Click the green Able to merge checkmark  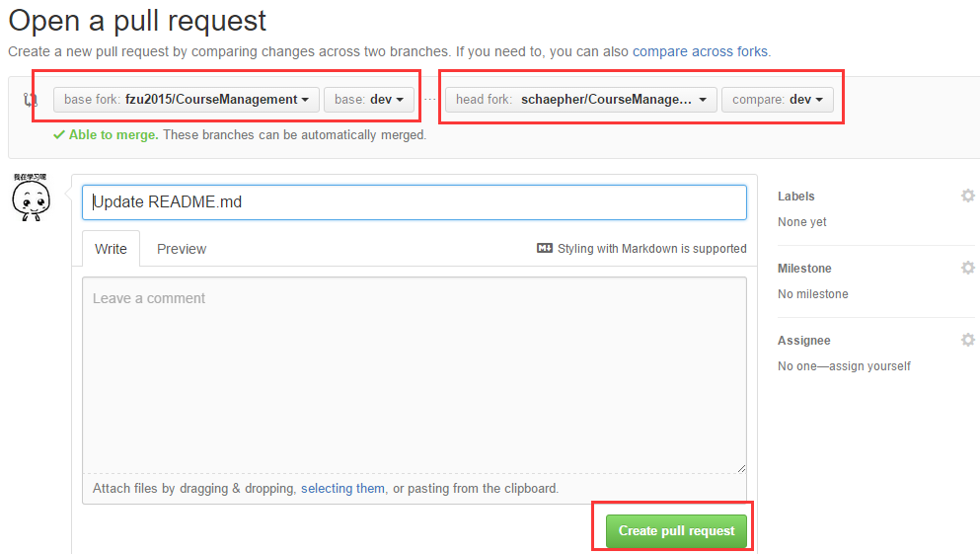pos(60,134)
